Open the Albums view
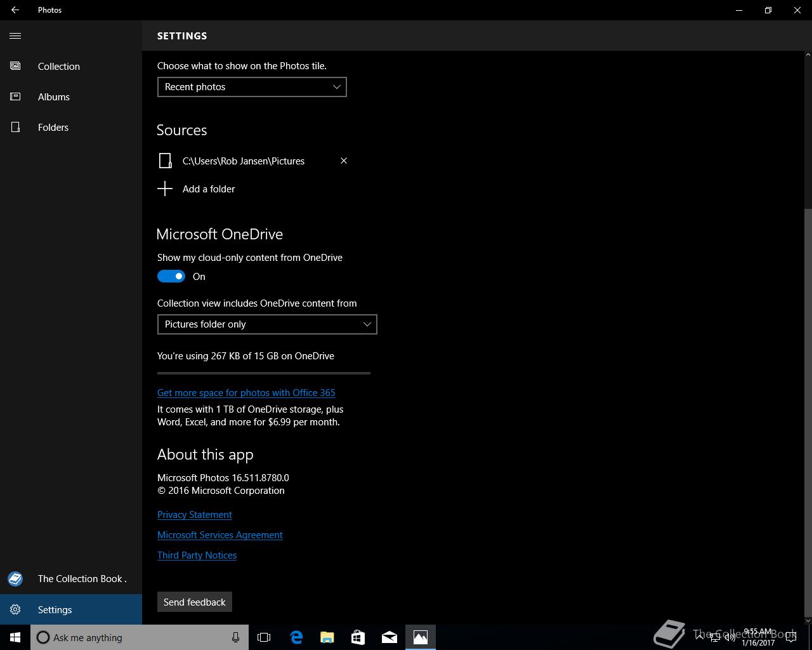812x650 pixels. pos(71,96)
